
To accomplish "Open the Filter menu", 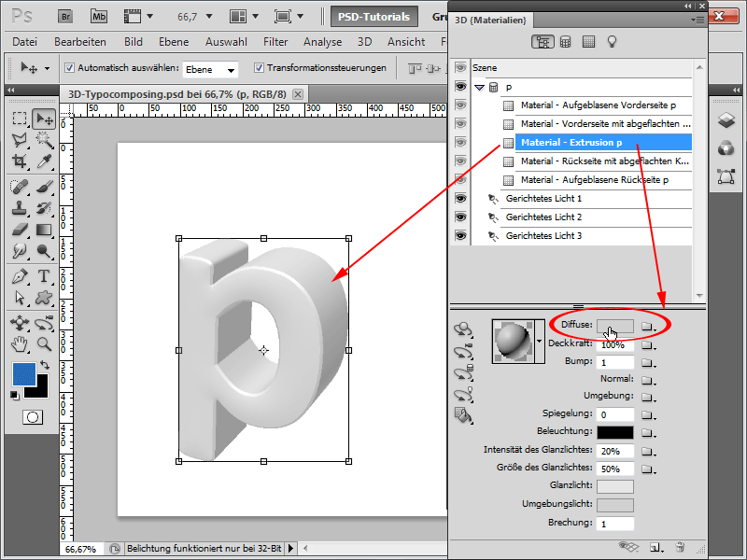I will pos(275,42).
